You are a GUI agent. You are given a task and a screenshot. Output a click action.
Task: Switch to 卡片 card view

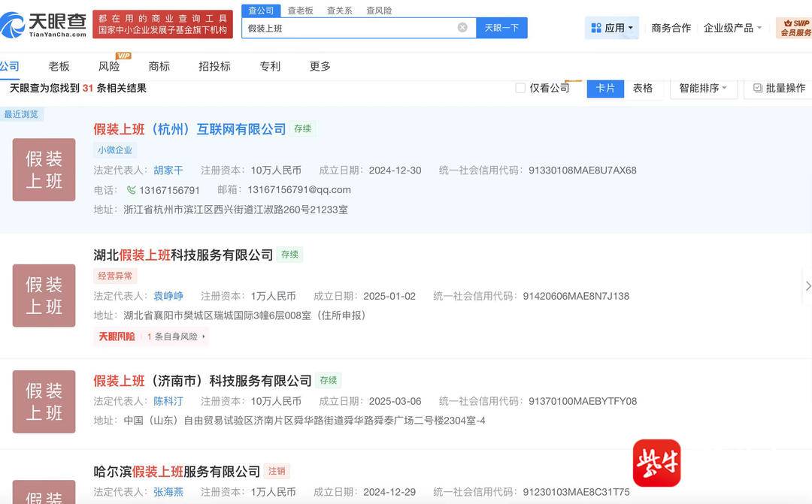tap(605, 88)
